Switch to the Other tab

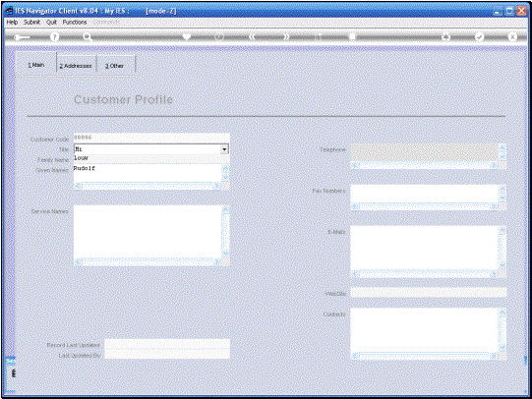114,66
